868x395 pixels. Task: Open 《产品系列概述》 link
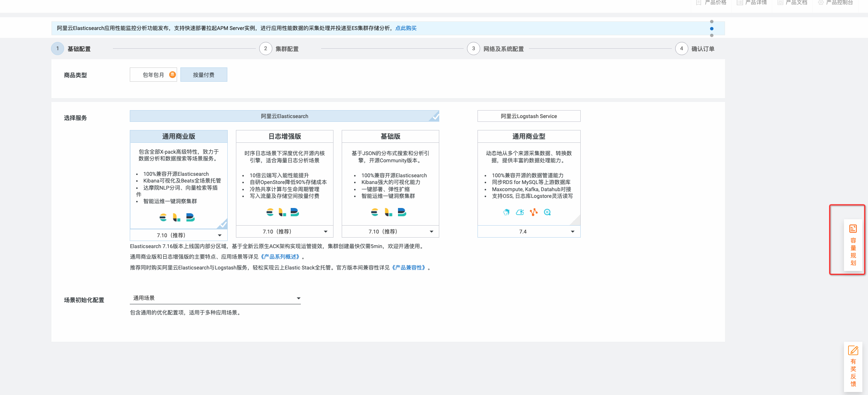pos(280,257)
